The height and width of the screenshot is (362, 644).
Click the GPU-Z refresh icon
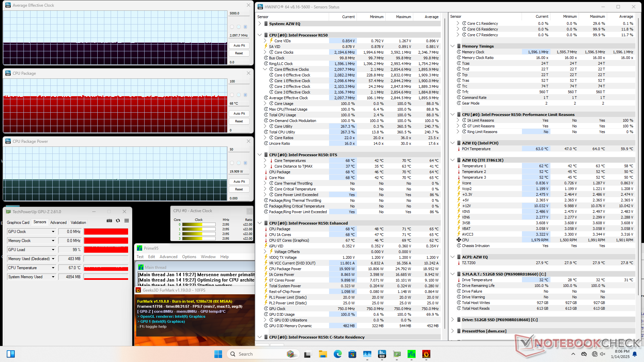118,221
